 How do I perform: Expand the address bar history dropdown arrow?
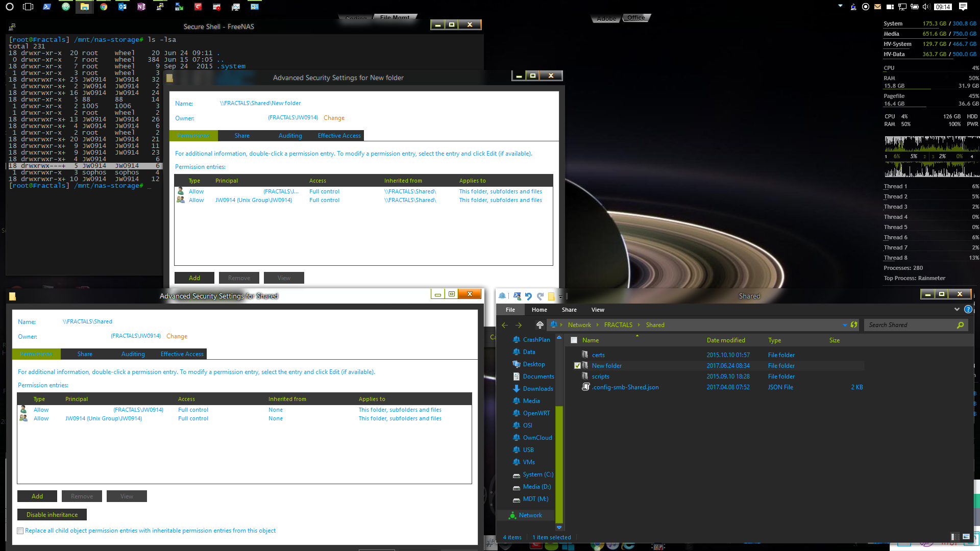pyautogui.click(x=845, y=325)
